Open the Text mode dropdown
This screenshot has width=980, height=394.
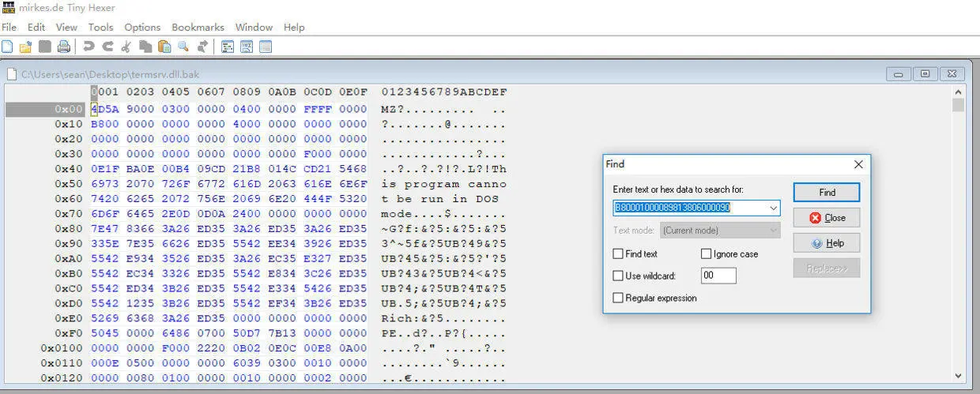coord(720,231)
